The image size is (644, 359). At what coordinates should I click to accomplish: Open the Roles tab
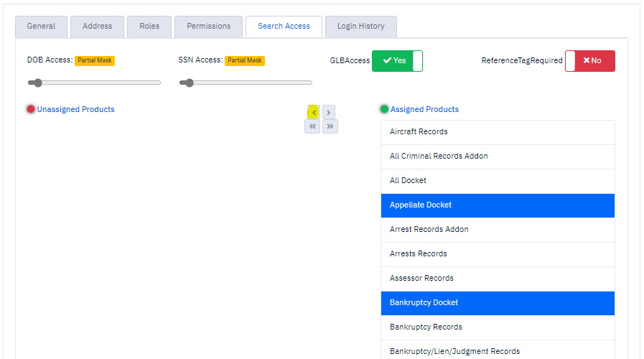coord(149,27)
